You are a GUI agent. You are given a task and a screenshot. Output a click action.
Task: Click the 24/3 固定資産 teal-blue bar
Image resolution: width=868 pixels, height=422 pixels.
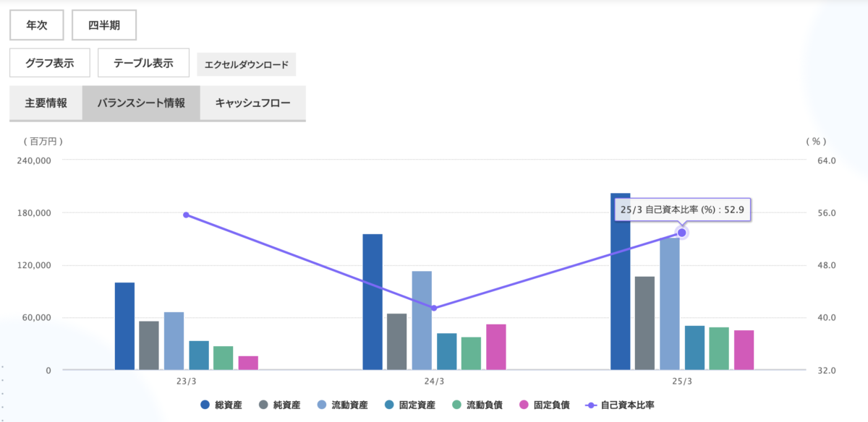coord(447,351)
